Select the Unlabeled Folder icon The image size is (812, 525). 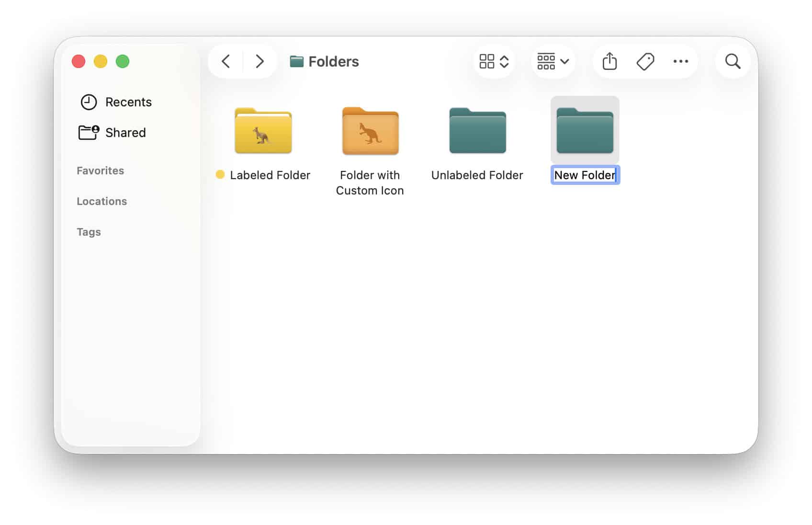477,131
